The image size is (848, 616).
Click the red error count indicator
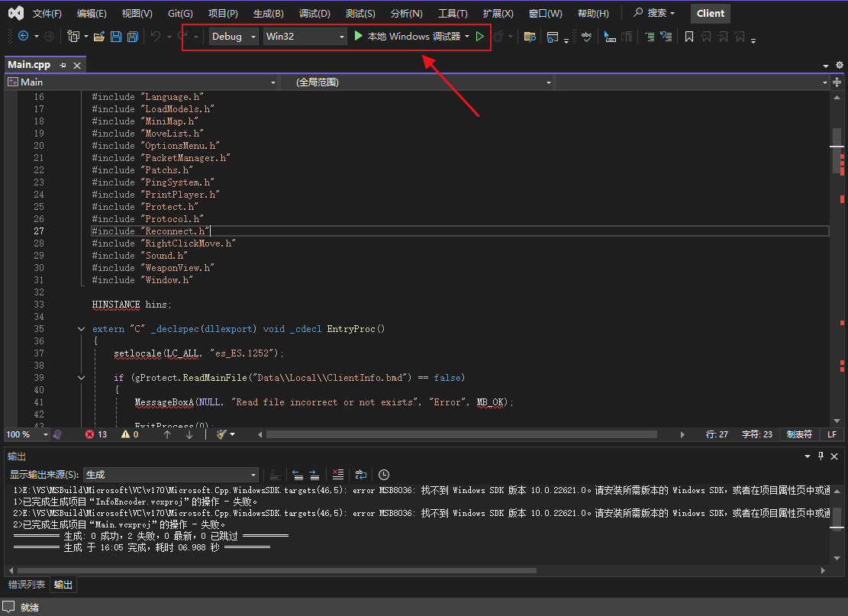point(96,434)
